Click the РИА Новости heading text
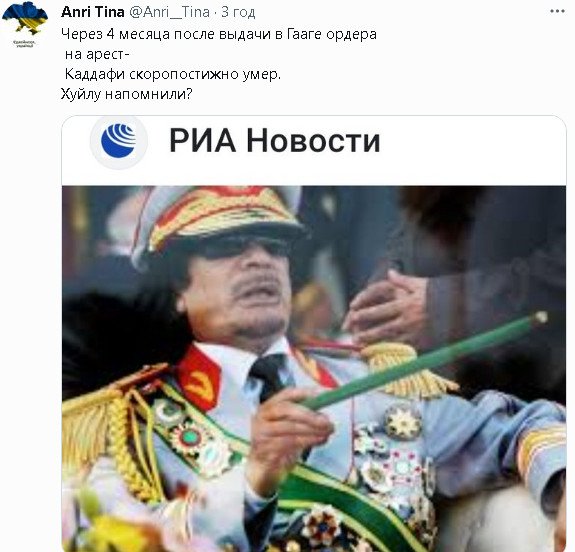 pos(275,140)
